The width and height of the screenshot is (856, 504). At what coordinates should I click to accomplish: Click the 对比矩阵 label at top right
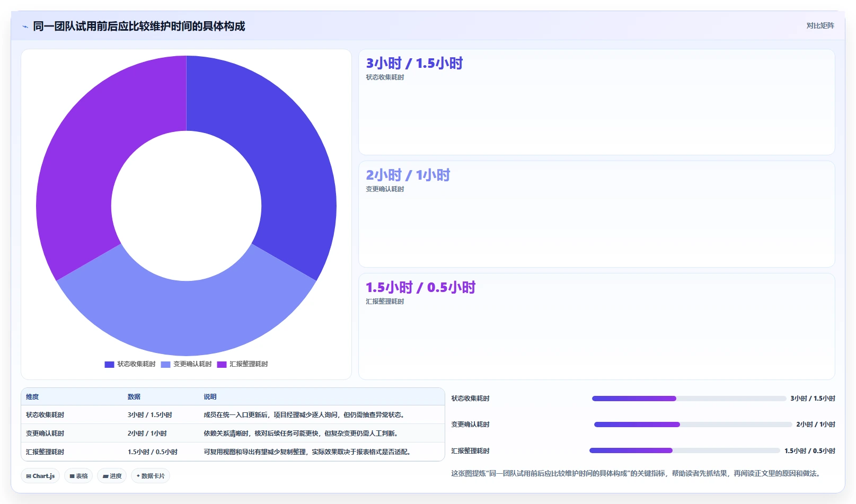point(820,25)
